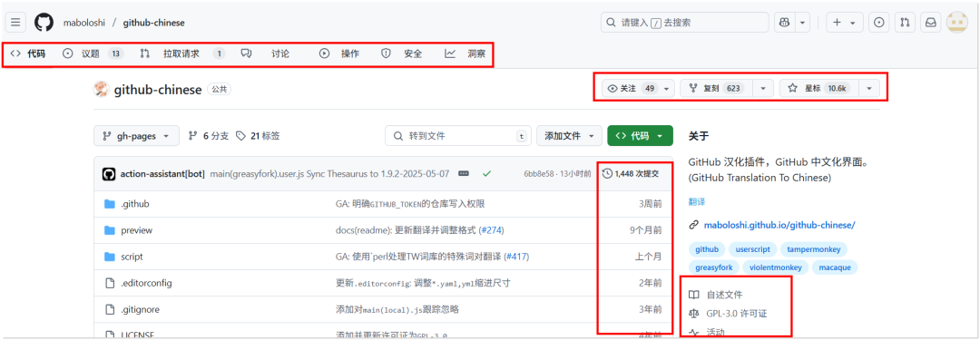Select the userscript topic tag

(752, 248)
